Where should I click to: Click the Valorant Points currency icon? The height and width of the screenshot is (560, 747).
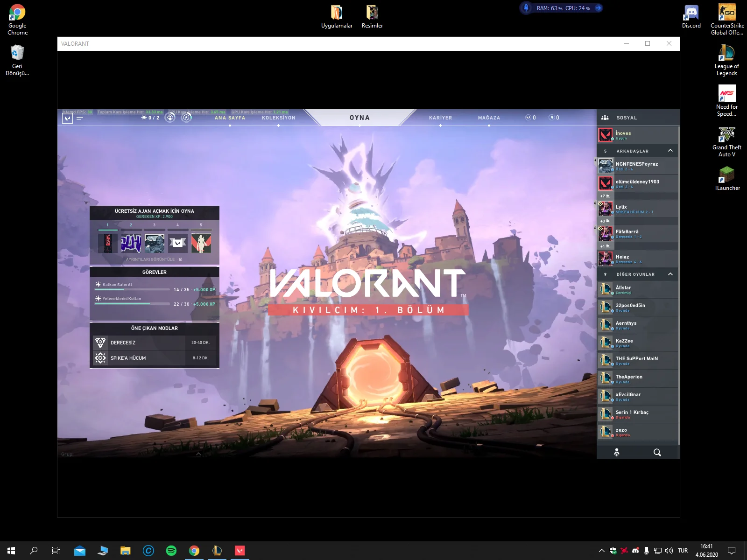(528, 118)
